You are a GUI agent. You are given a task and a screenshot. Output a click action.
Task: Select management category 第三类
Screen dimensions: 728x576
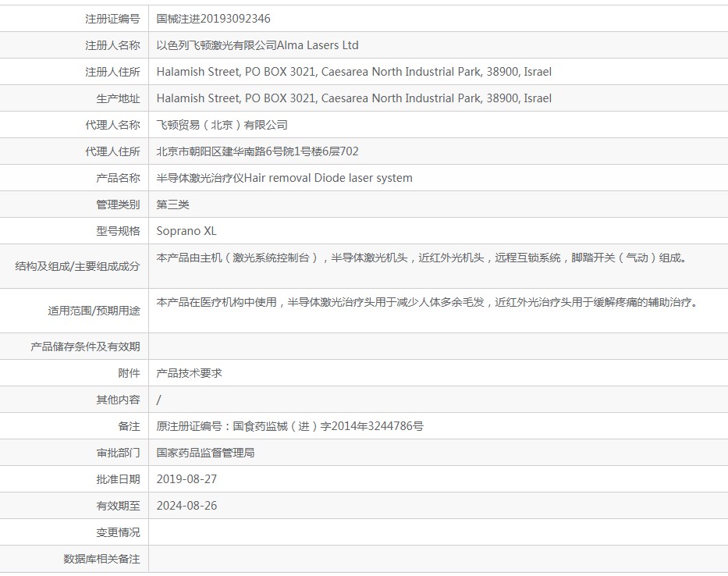click(172, 204)
